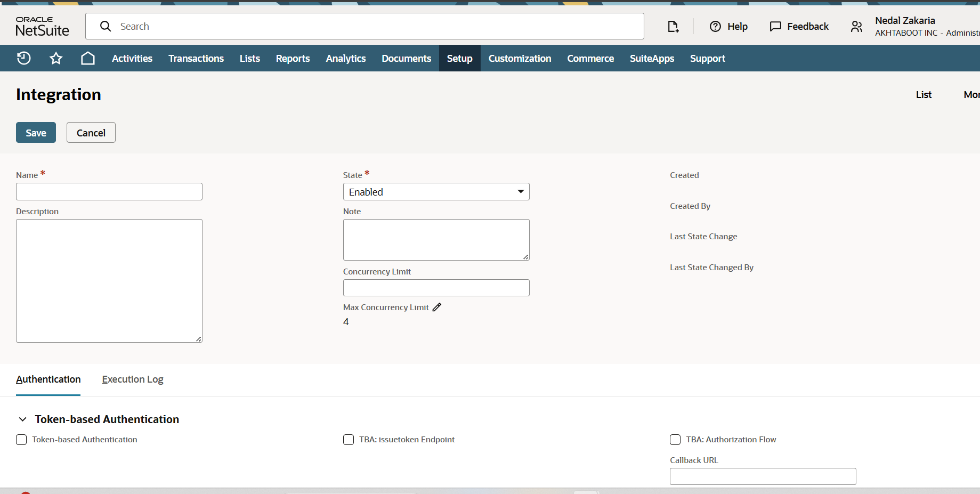Open the State dropdown showing Enabled
Image resolution: width=980 pixels, height=494 pixels.
(436, 192)
